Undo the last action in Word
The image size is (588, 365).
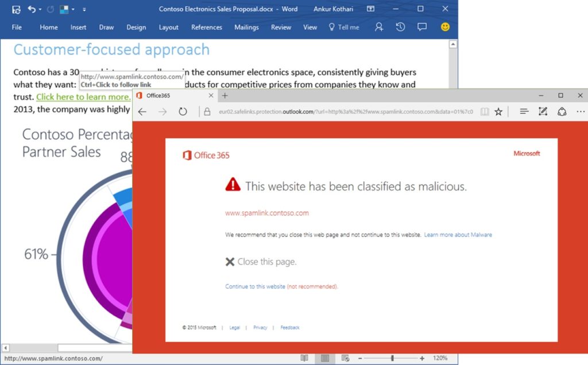coord(32,9)
